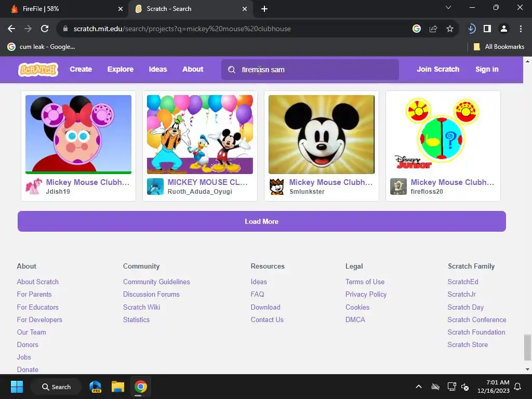532x399 pixels.
Task: Open the balloons Goofy Donald Mickey thumbnail
Action: click(200, 135)
